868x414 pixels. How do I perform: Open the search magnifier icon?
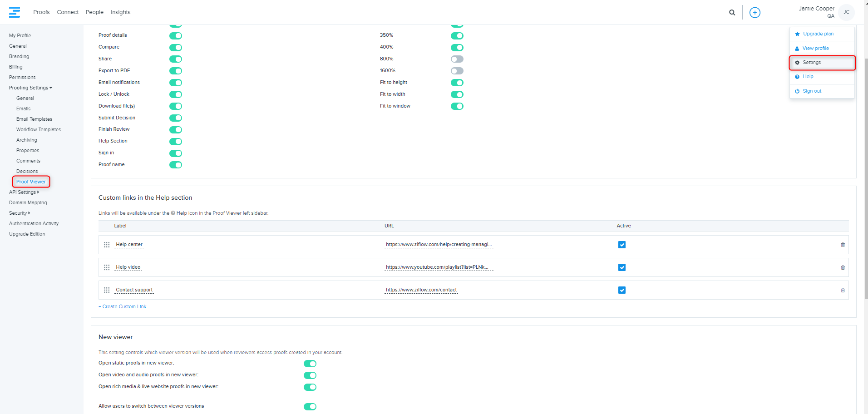click(x=732, y=13)
